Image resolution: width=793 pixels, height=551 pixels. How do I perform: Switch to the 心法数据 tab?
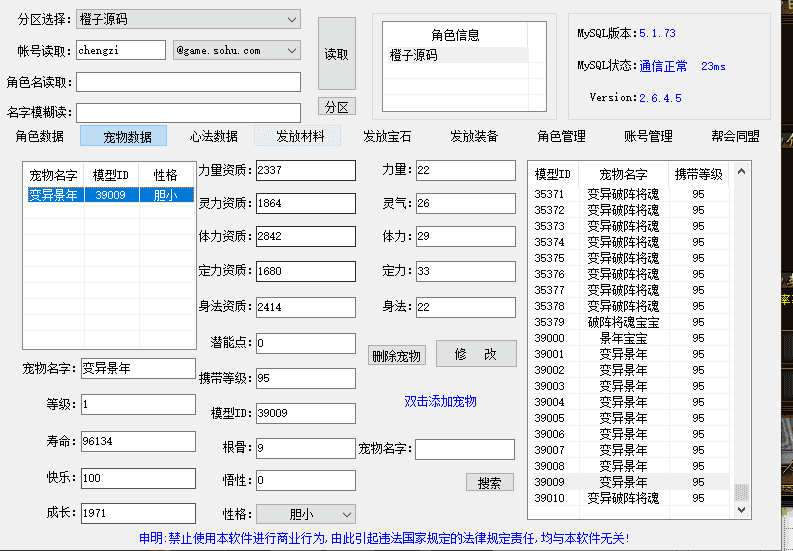click(x=213, y=136)
